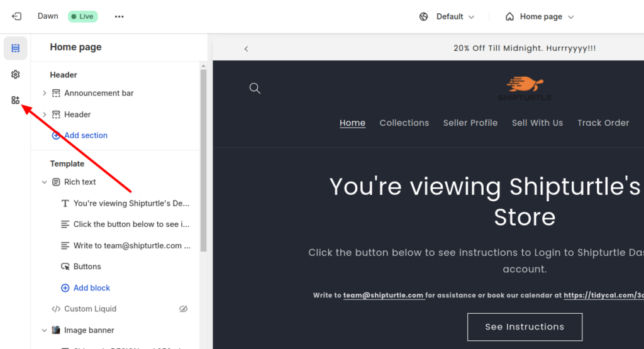
Task: Click the '20% Off Till Midnight' announcement text
Action: [525, 48]
